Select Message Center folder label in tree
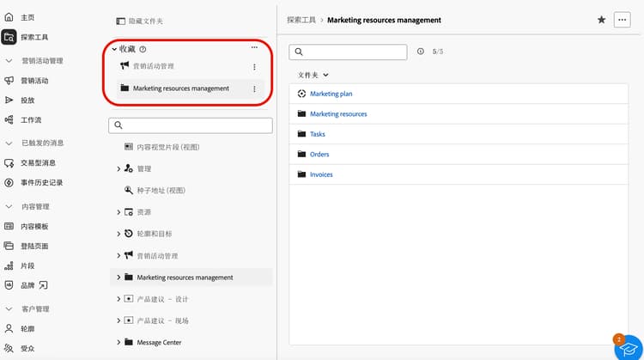Image resolution: width=644 pixels, height=360 pixels. click(x=159, y=342)
